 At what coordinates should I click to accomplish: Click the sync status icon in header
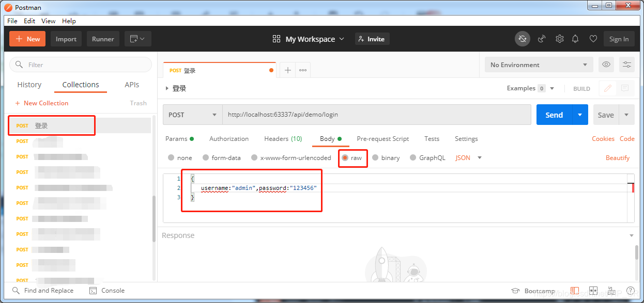pos(523,39)
